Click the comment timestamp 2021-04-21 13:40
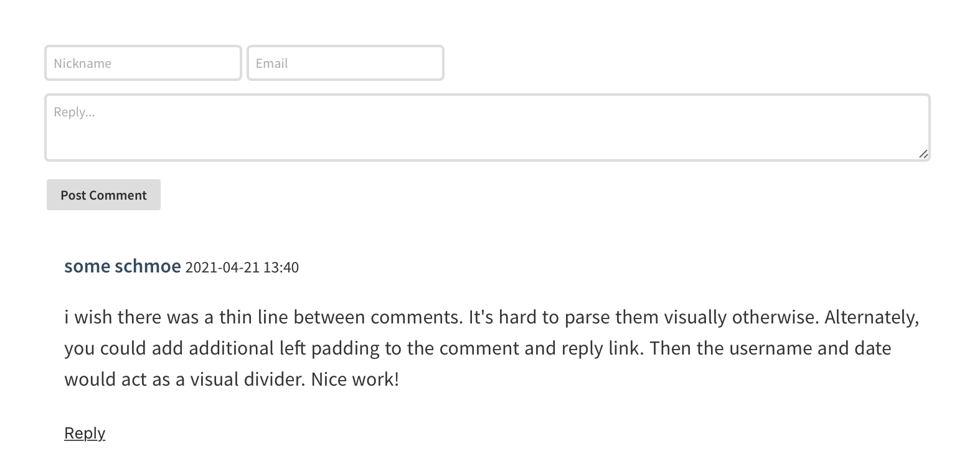This screenshot has width=980, height=474. click(242, 267)
